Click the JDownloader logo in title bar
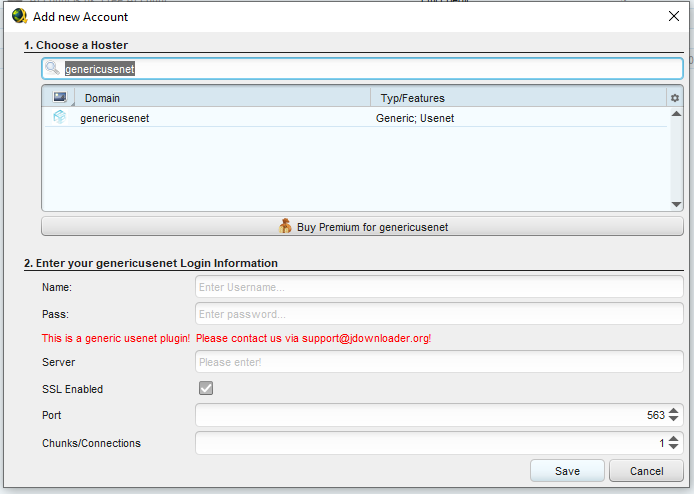This screenshot has width=694, height=494. pyautogui.click(x=18, y=16)
